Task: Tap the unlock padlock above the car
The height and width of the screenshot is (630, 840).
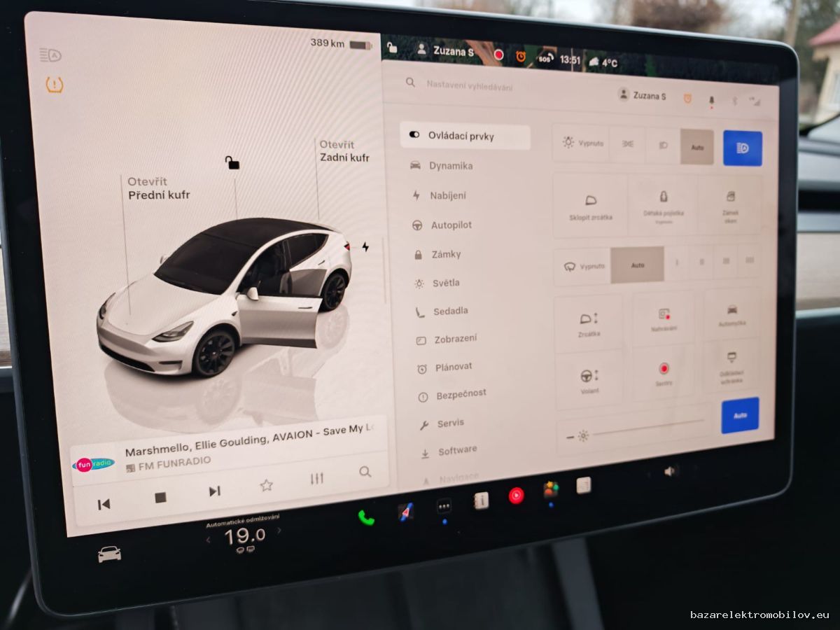Action: coord(232,162)
